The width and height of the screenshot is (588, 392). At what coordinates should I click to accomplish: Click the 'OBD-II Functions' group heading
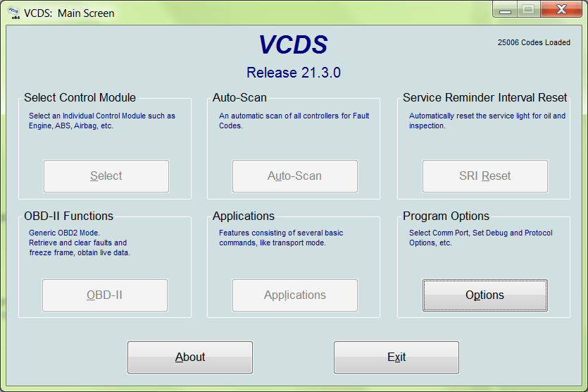tap(68, 216)
